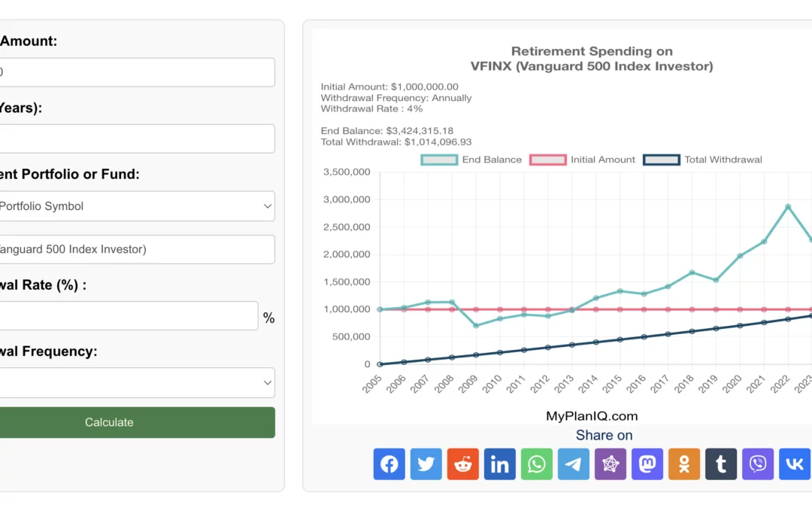Toggle the Total Withdrawal legend series

(x=703, y=160)
